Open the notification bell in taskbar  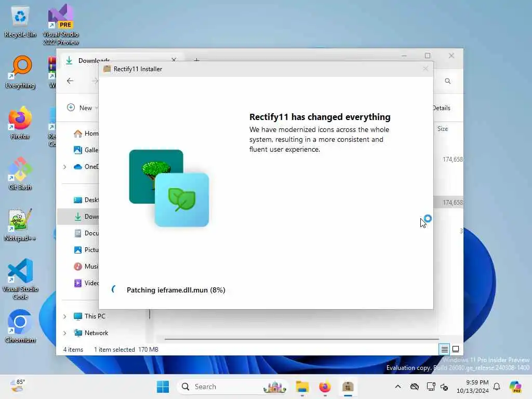tap(497, 387)
